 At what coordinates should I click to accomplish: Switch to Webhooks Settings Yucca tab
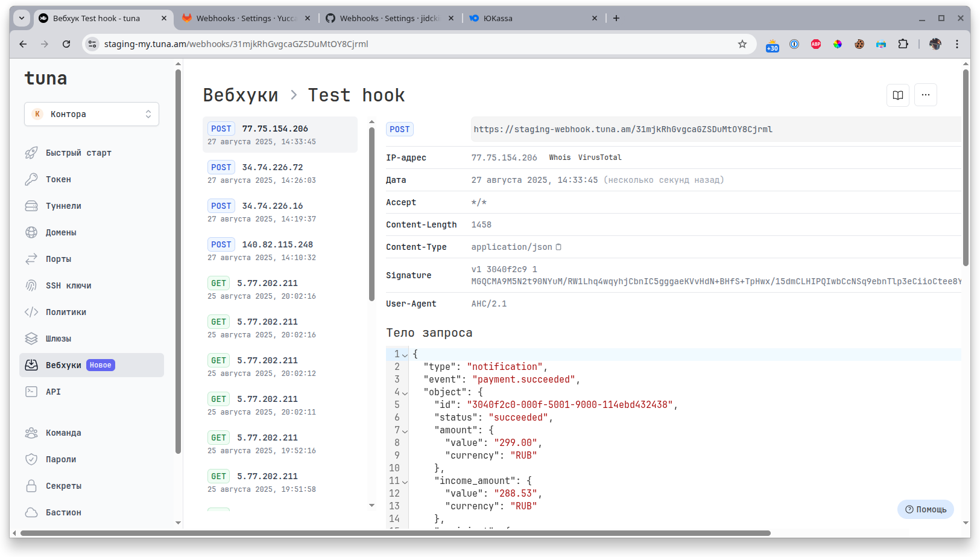tap(246, 18)
